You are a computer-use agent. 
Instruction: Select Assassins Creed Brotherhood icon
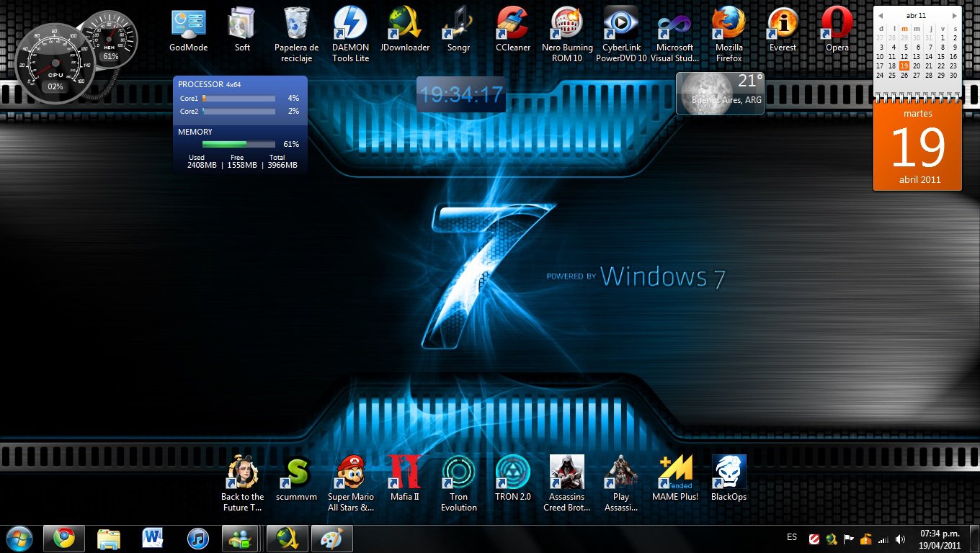pos(567,483)
